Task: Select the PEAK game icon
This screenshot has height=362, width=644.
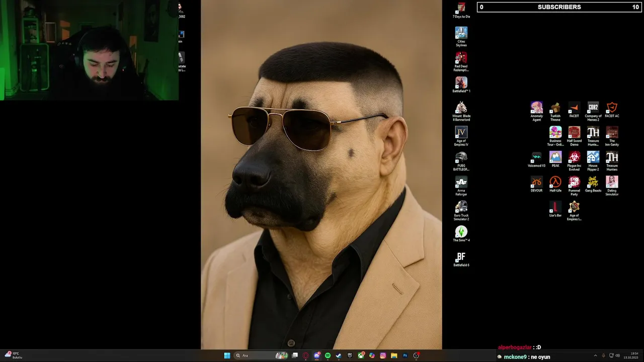Action: [x=555, y=159]
